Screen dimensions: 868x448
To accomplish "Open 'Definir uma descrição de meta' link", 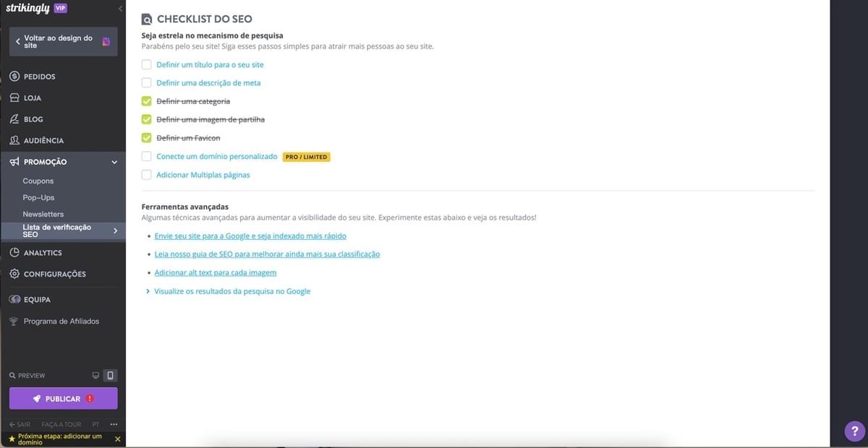I will [208, 82].
